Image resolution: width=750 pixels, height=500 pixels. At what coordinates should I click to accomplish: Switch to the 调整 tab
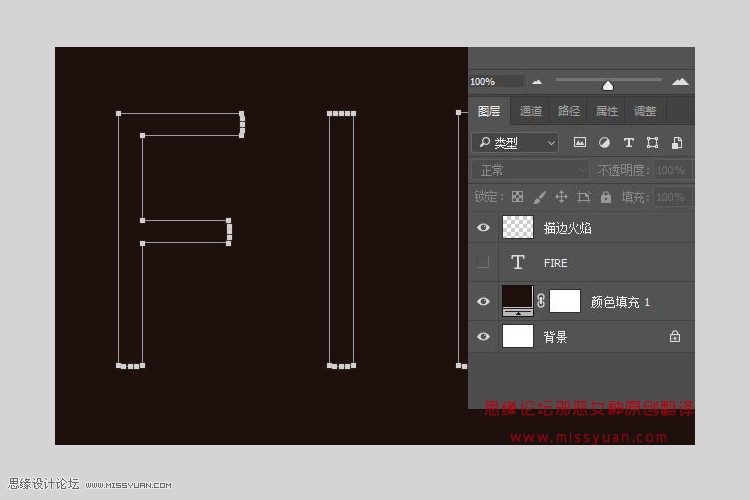coord(645,111)
